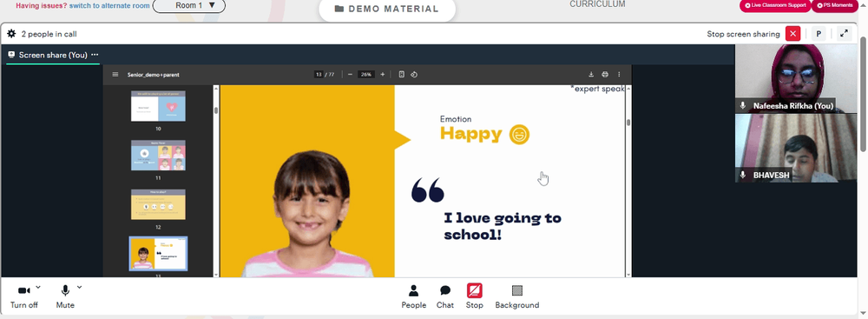Toggle PDF sidebar hamburger menu

115,75
